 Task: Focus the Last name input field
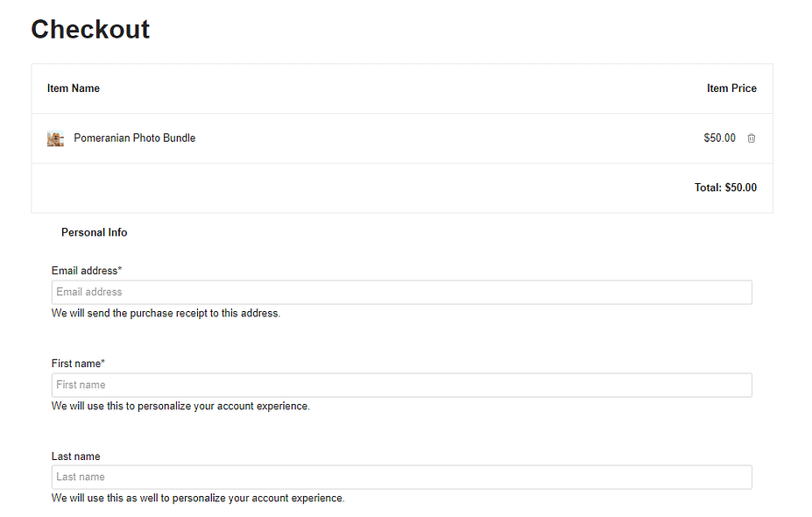click(402, 477)
